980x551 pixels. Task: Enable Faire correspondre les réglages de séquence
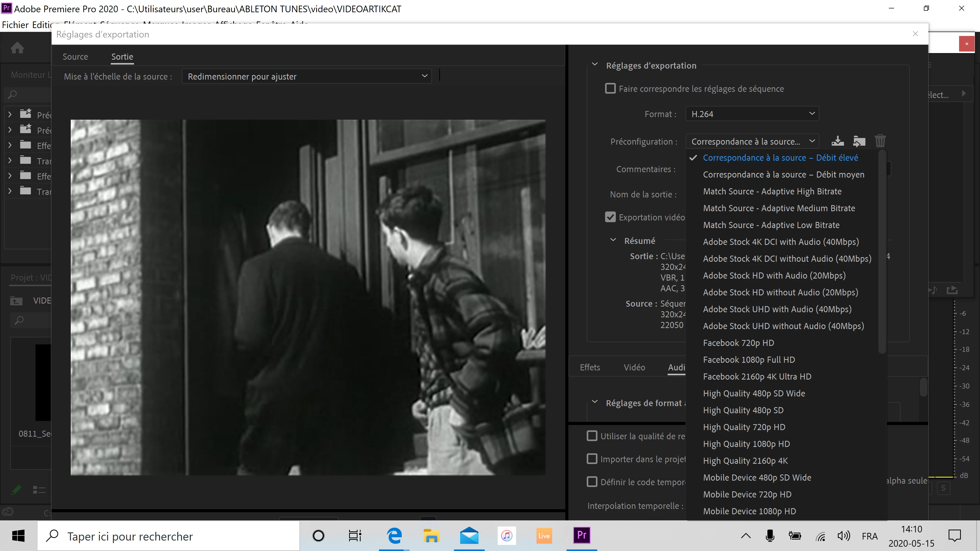click(x=610, y=89)
